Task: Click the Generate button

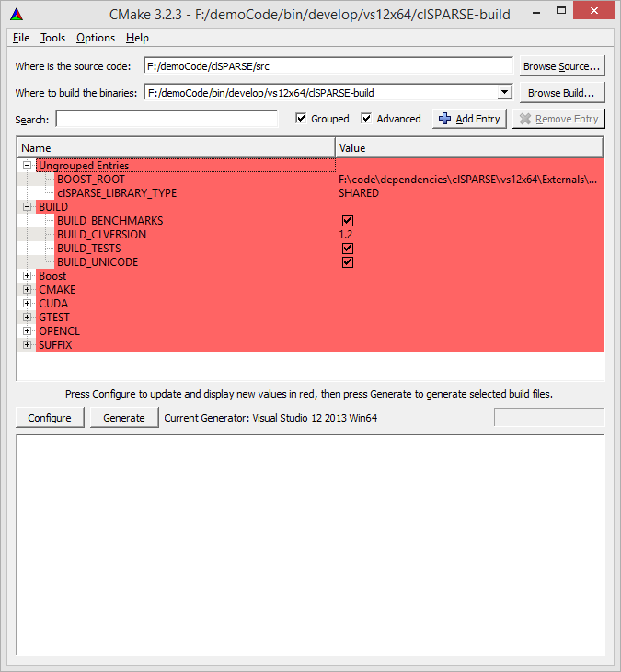Action: pyautogui.click(x=124, y=418)
